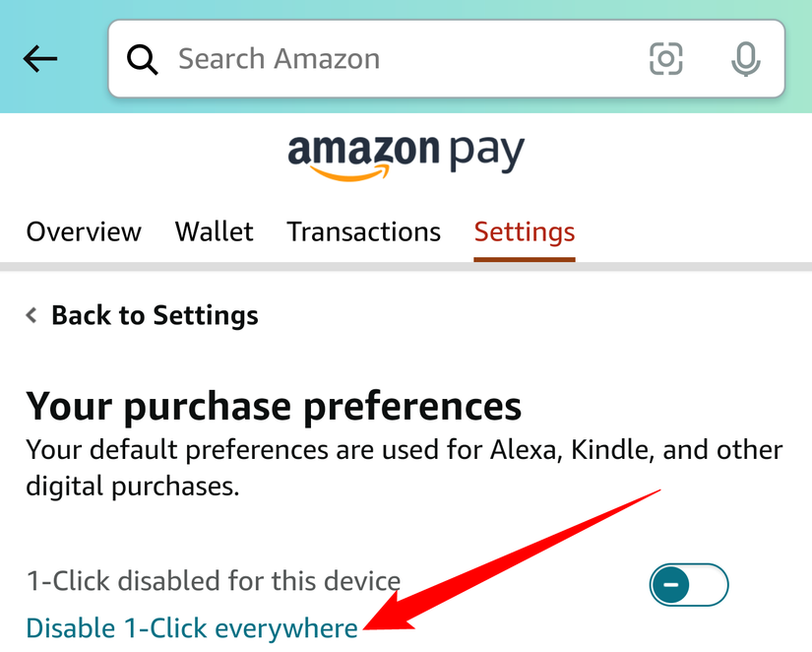Click the Back to Settings link
Viewport: 812px width, 652px height.
pos(155,315)
